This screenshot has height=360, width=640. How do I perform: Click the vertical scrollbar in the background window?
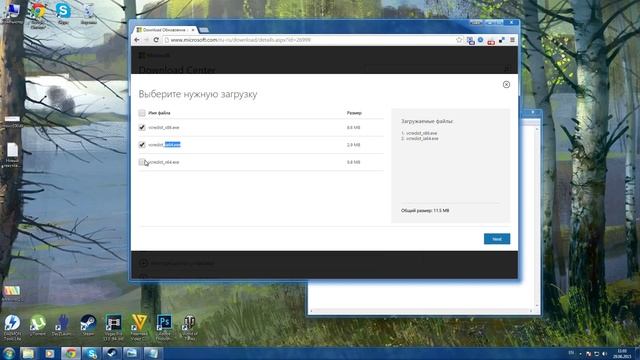pos(537,216)
